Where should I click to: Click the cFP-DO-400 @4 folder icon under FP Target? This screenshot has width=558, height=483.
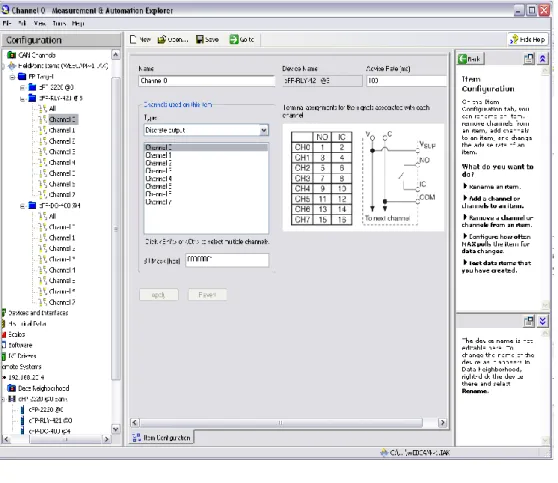32,205
